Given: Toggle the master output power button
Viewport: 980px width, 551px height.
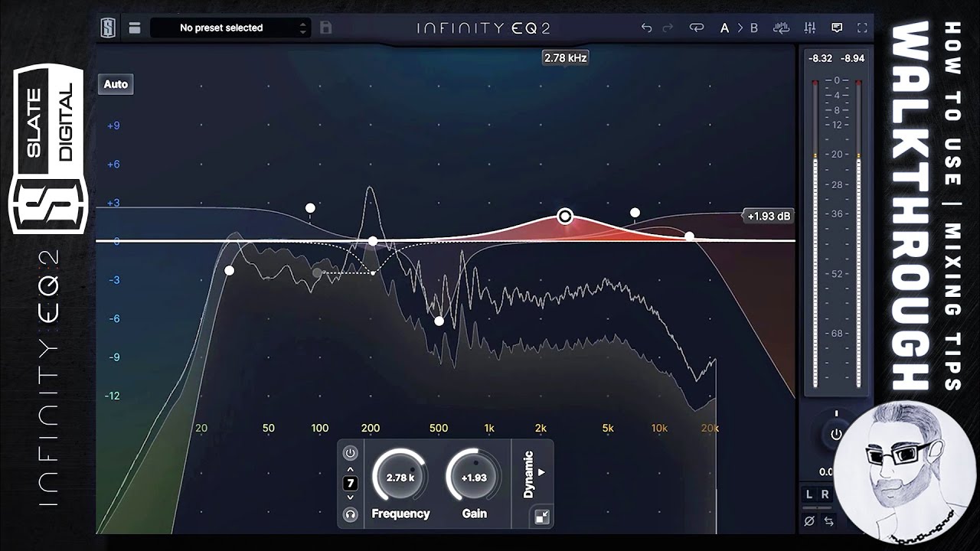Looking at the screenshot, I should click(836, 434).
